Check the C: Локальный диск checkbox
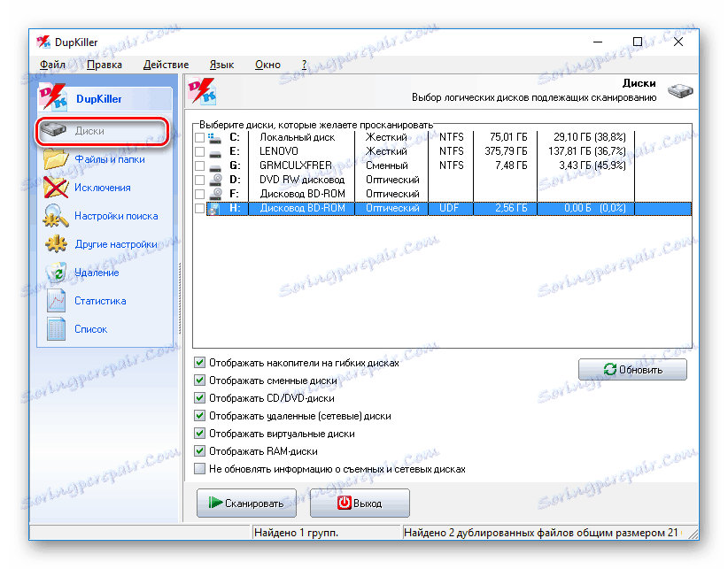728x569 pixels. coord(199,138)
